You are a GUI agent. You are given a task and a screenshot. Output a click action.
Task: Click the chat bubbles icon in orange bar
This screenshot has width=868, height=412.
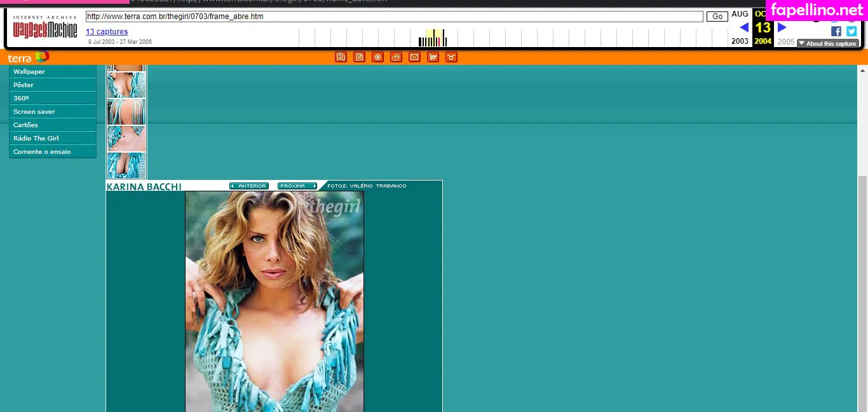[x=341, y=57]
